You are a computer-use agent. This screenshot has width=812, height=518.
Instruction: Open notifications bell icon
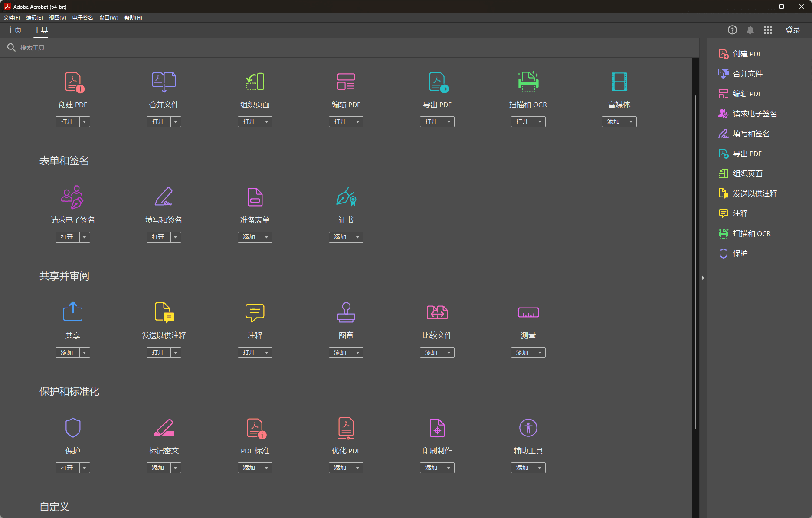click(x=750, y=30)
